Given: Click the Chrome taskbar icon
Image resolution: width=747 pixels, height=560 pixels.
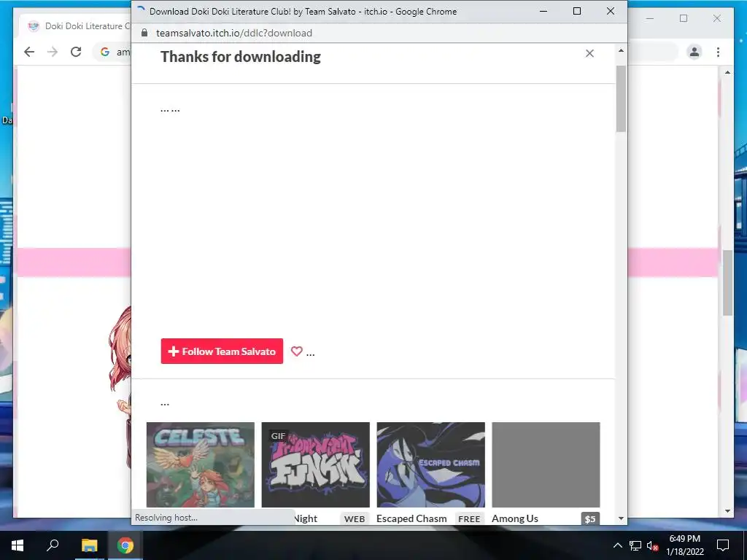Looking at the screenshot, I should click(x=125, y=545).
